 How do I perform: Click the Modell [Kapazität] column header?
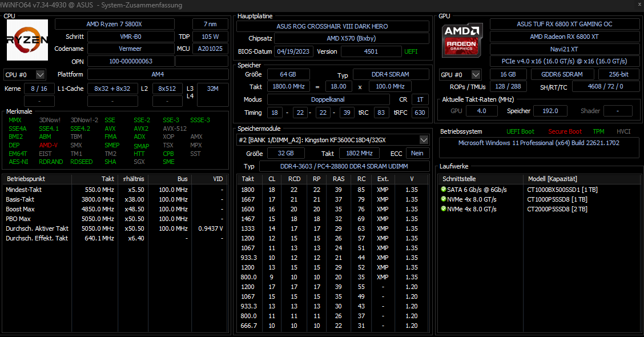coord(582,179)
